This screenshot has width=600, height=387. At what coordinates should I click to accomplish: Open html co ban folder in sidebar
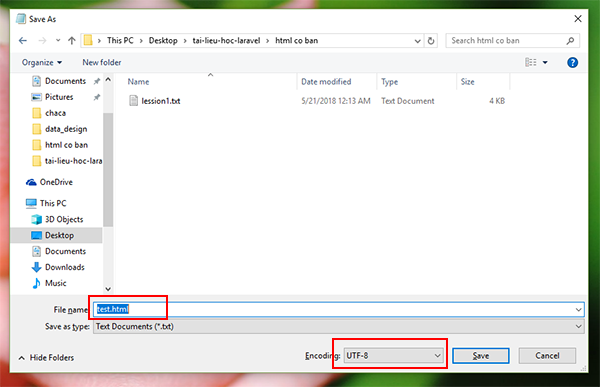66,145
